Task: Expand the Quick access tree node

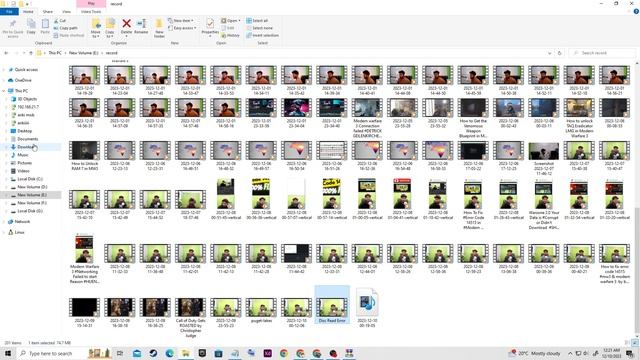Action: (4, 69)
